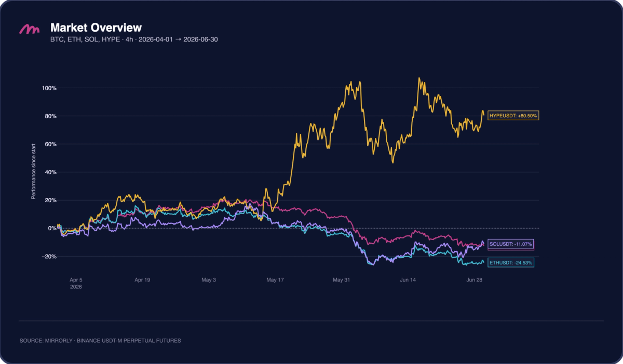Click the "Apr 19" x-axis date label
This screenshot has height=364, width=623.
pyautogui.click(x=142, y=280)
